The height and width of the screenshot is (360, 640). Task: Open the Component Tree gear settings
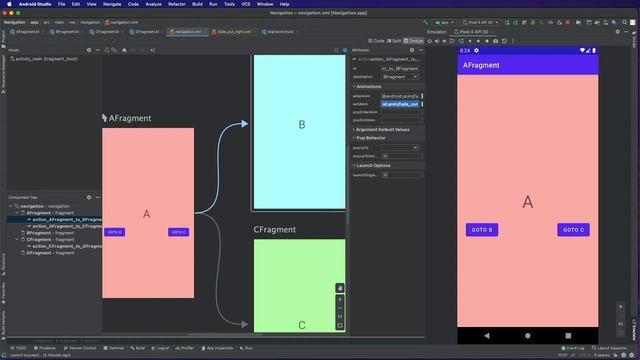click(89, 197)
